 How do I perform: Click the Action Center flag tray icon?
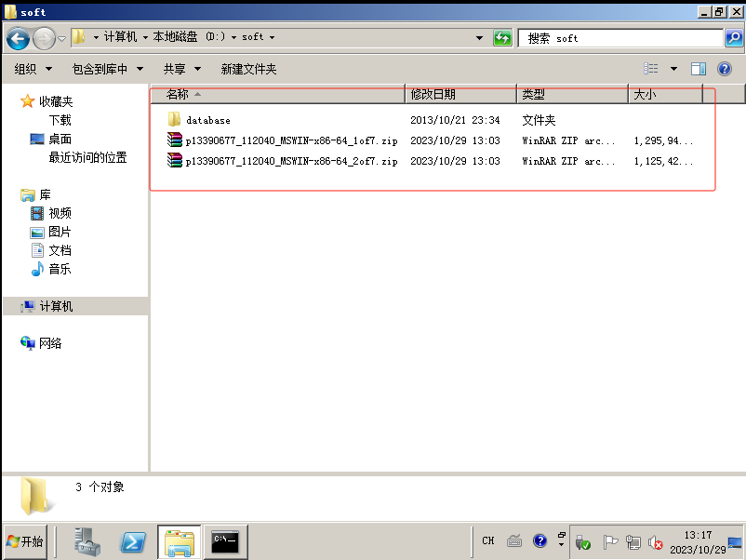click(610, 542)
